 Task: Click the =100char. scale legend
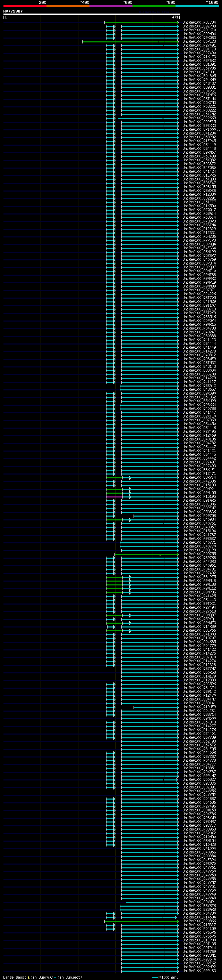[x=165, y=977]
